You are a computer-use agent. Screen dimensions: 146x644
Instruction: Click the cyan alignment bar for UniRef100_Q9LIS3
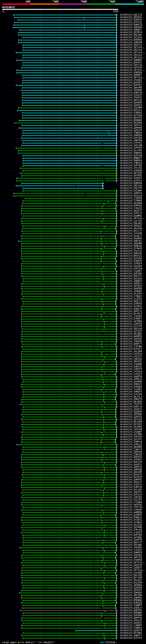pyautogui.click(x=65, y=15)
